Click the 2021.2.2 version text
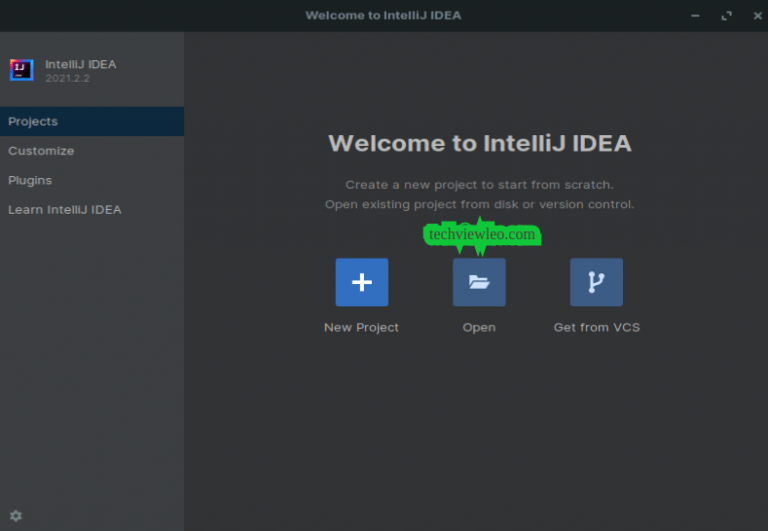768x531 pixels. point(68,78)
